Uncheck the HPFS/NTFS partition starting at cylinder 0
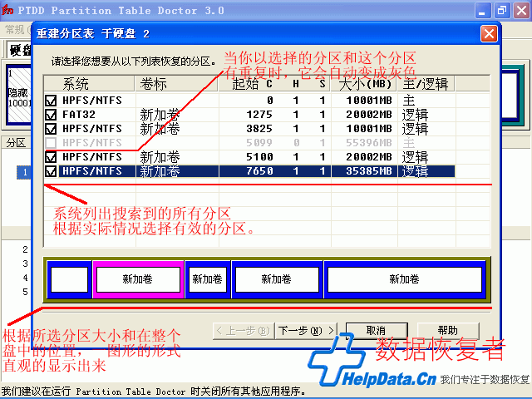The height and width of the screenshot is (399, 532). (51, 101)
